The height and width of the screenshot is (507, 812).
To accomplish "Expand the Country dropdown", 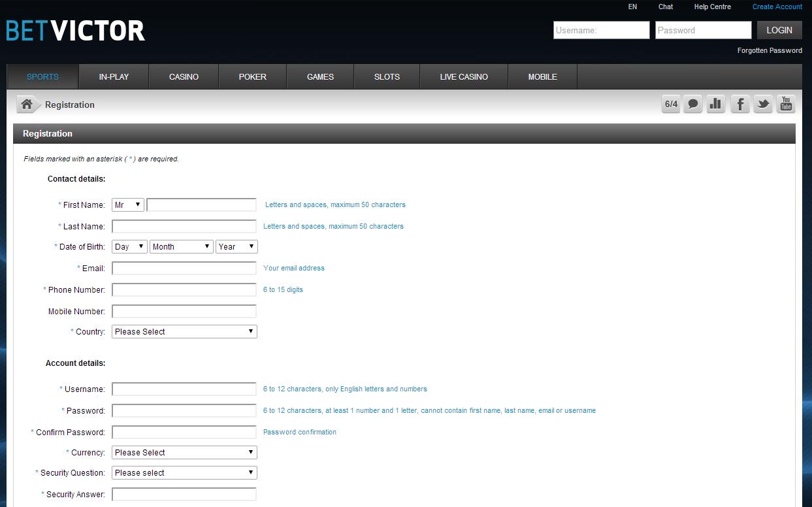I will coord(184,332).
